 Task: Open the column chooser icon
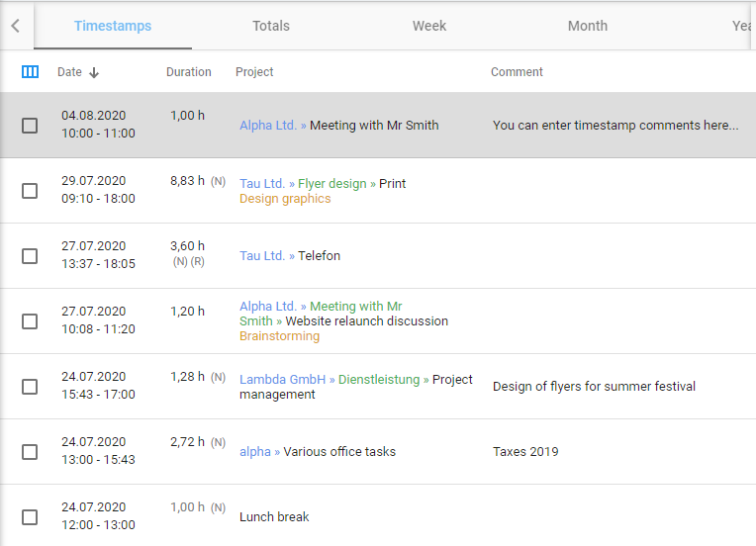tap(30, 72)
